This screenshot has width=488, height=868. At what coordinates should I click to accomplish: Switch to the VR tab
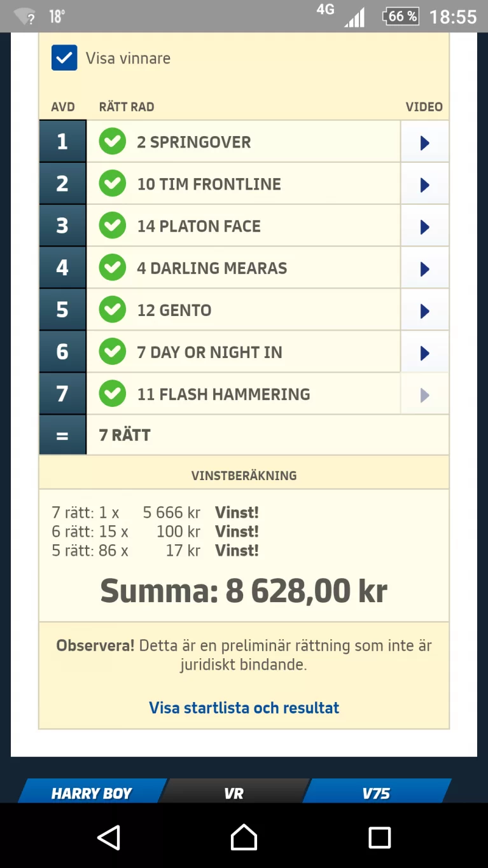tap(234, 792)
